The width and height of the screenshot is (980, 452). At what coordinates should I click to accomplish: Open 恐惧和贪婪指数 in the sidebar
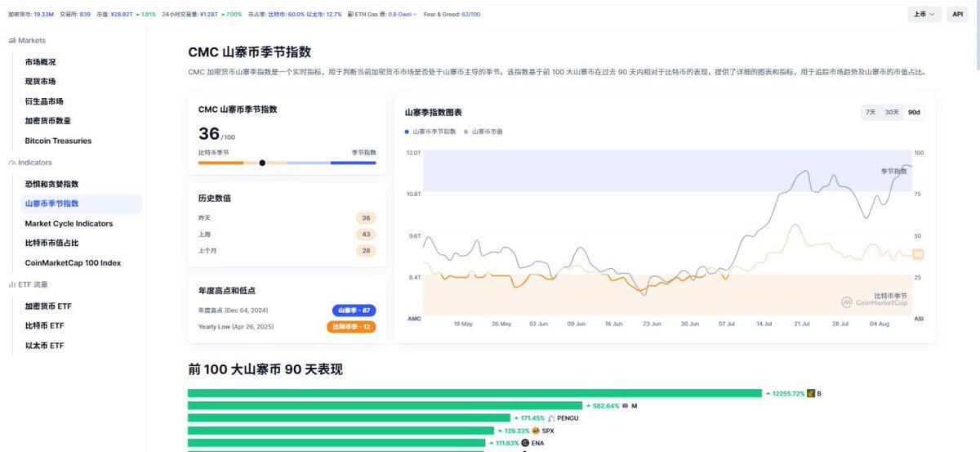(51, 184)
